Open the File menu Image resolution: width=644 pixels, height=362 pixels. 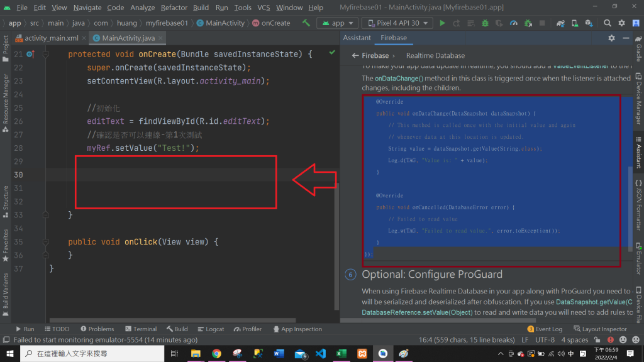22,8
